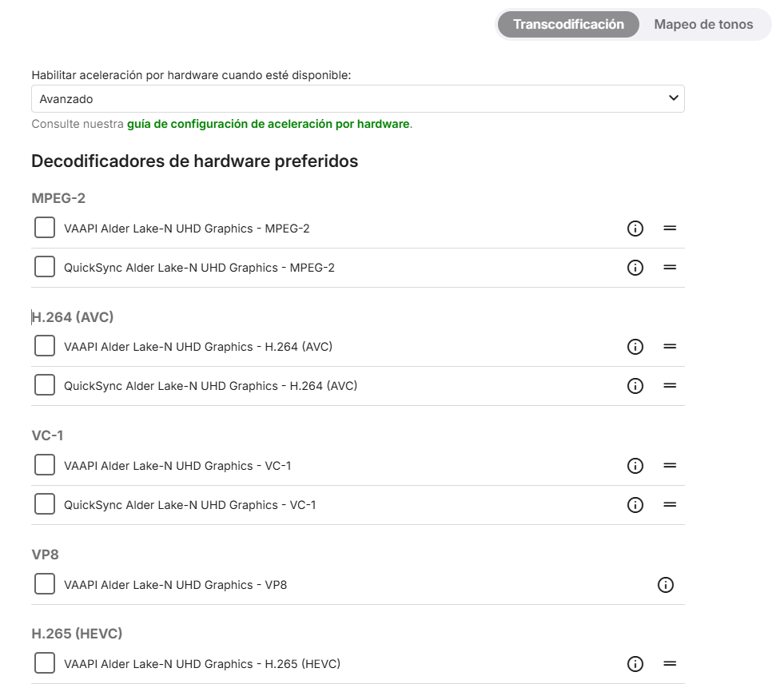Click drag handle of QuickSync H.264 (AVC) row

pyautogui.click(x=670, y=386)
